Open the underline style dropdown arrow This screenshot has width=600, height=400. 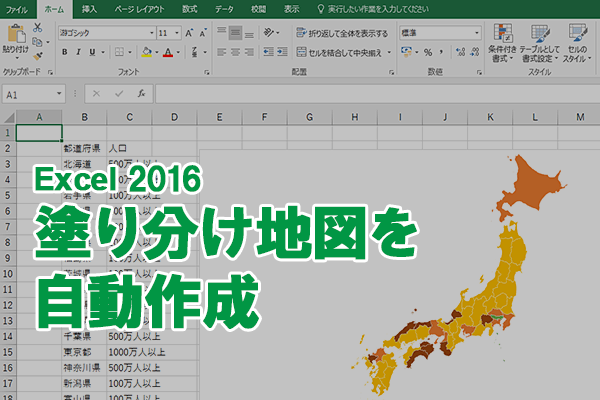(103, 52)
